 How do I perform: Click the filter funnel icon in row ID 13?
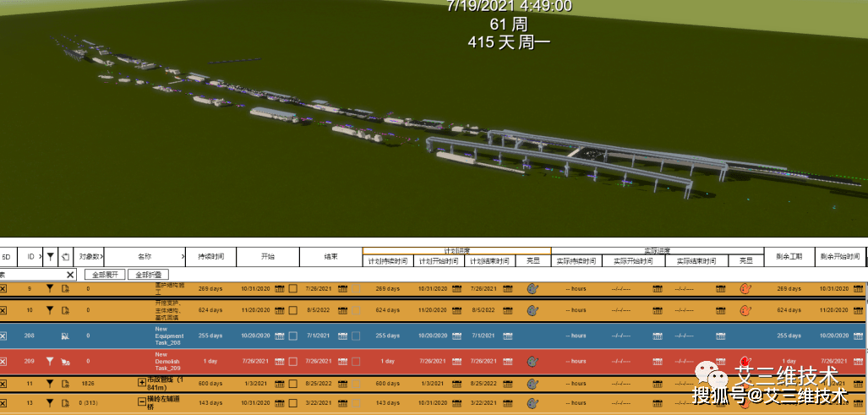point(50,403)
